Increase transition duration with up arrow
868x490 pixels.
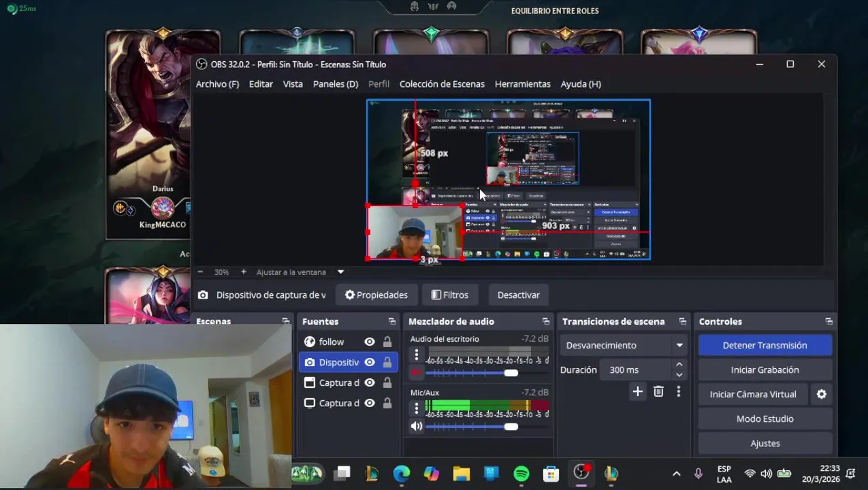[x=679, y=365]
